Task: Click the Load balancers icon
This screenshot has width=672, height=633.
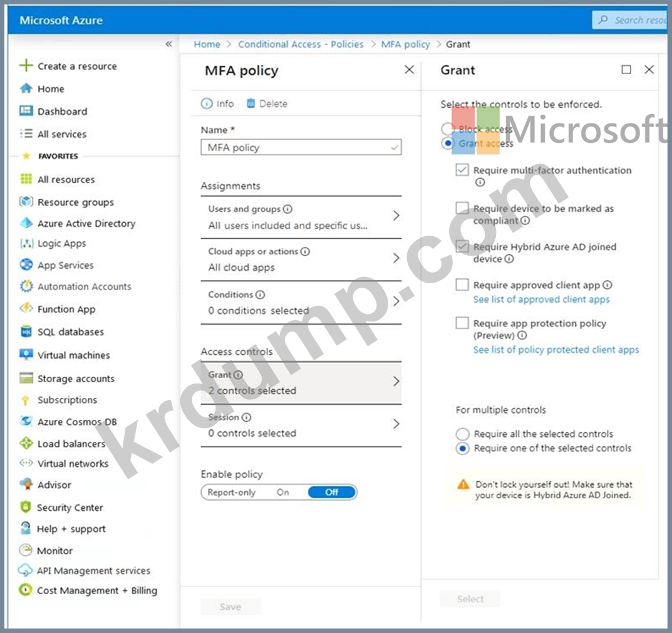Action: [26, 443]
